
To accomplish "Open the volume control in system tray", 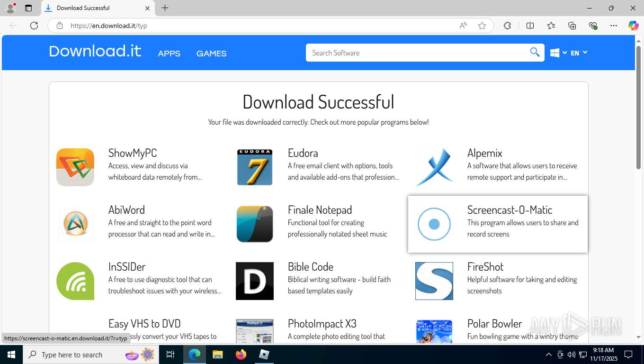I will pos(571,355).
